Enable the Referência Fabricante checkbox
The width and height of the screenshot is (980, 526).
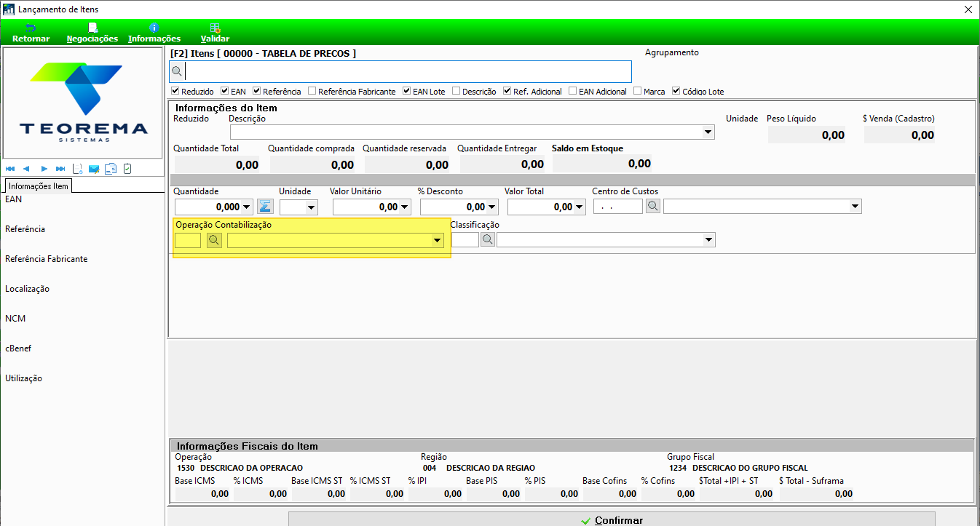312,92
